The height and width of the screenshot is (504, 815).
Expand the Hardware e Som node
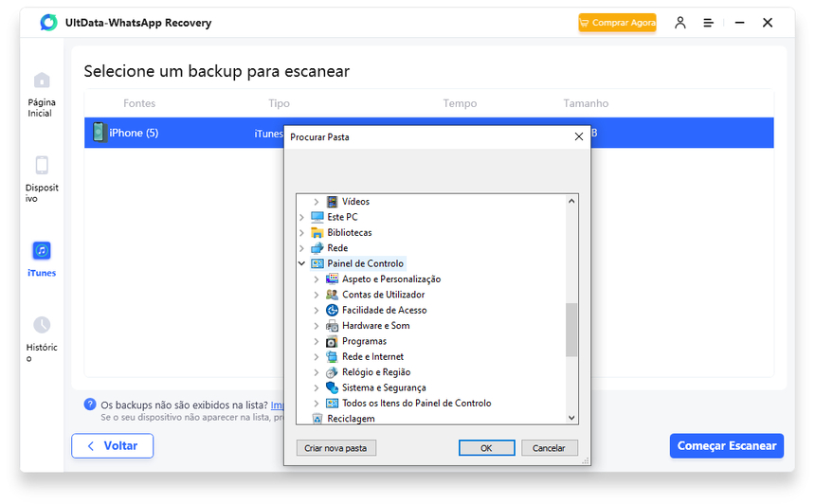(x=316, y=326)
